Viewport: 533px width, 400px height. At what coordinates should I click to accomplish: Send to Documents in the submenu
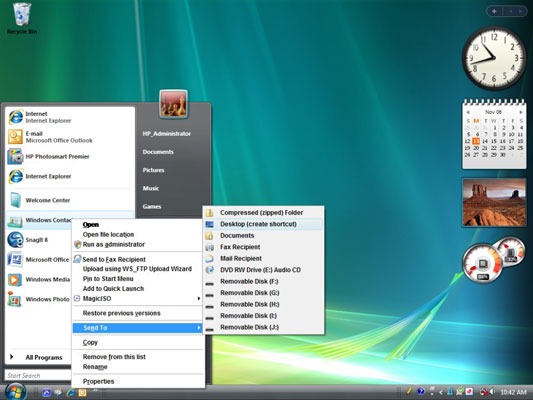tap(263, 236)
